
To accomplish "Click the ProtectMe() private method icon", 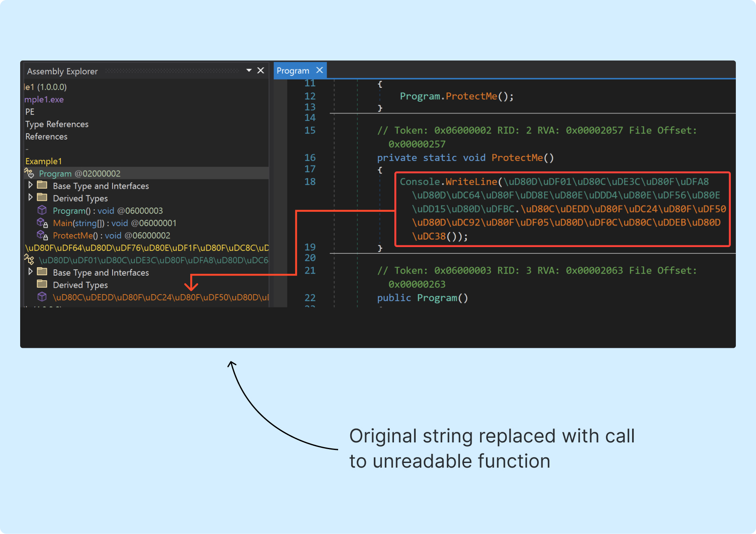I will coord(42,235).
